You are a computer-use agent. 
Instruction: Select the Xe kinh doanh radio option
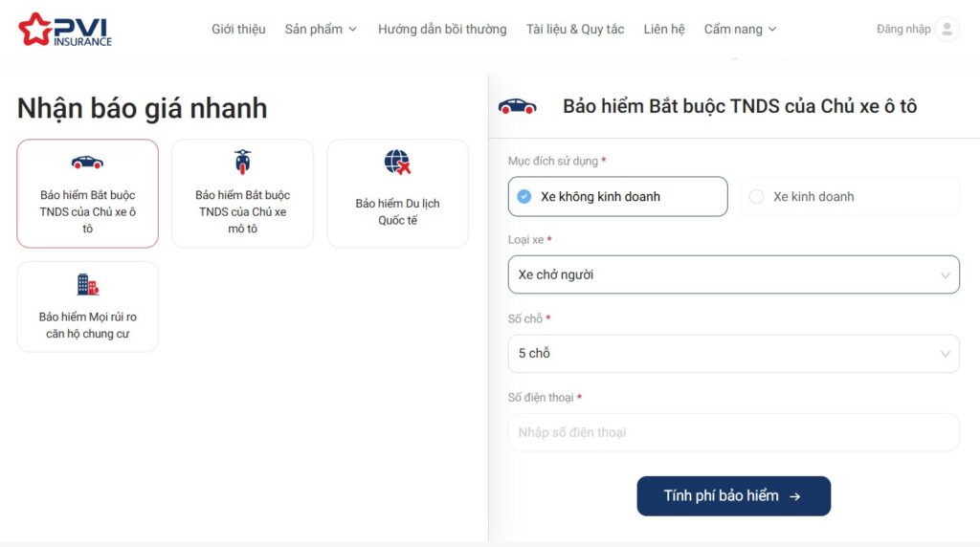tap(757, 196)
